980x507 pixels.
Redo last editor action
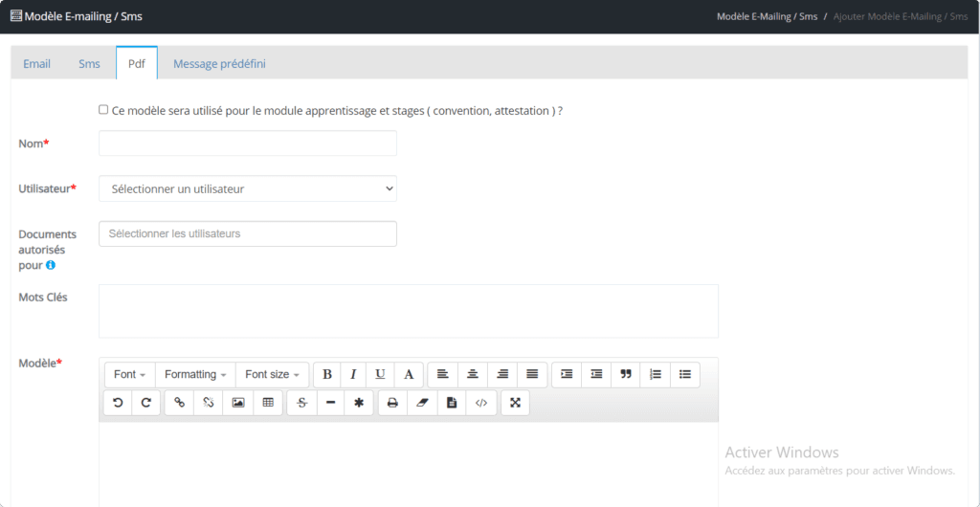coord(146,404)
